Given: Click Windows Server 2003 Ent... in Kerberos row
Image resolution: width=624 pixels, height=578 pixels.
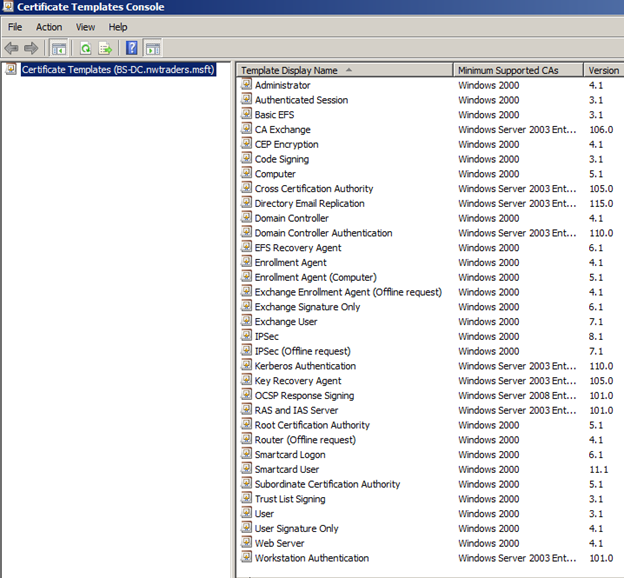Looking at the screenshot, I should 517,366.
